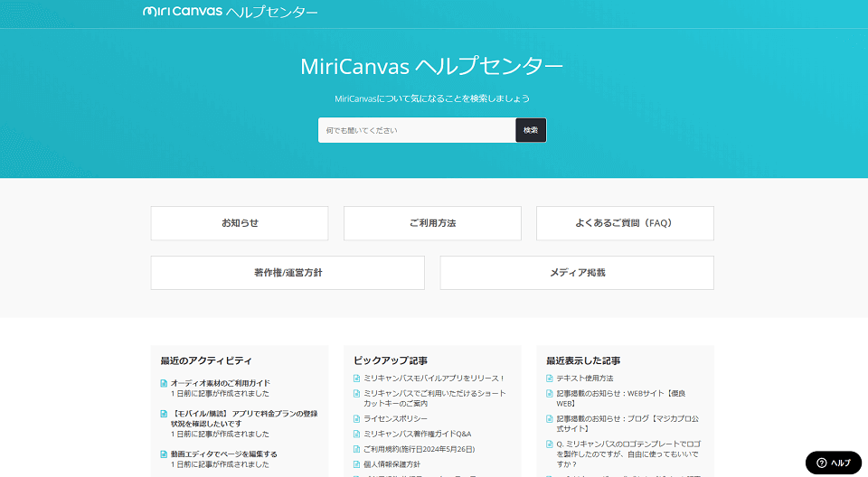
Task: Open the ヘルプ chat widget button
Action: point(833,463)
